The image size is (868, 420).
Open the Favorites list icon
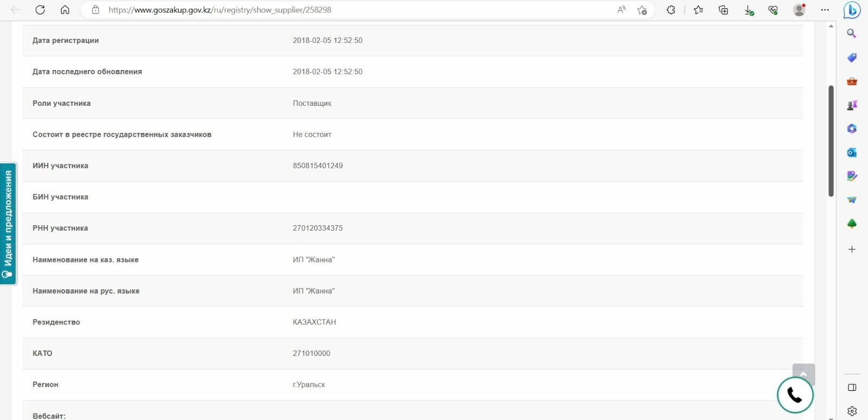[698, 10]
